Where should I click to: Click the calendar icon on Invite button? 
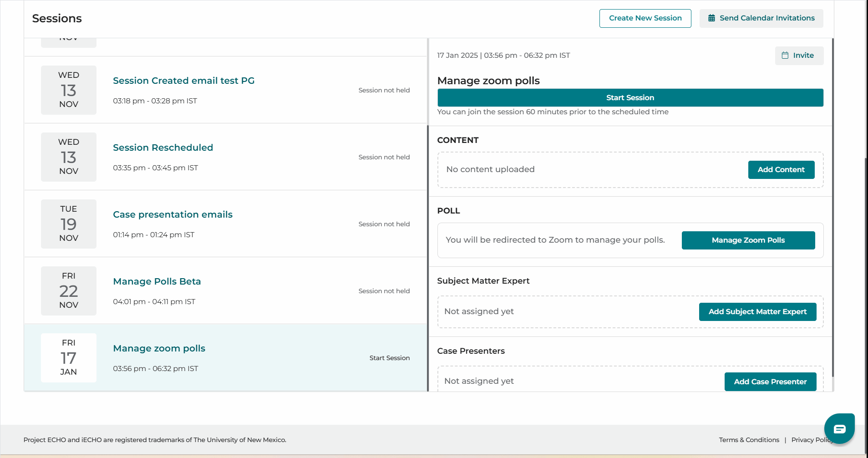[x=785, y=56]
